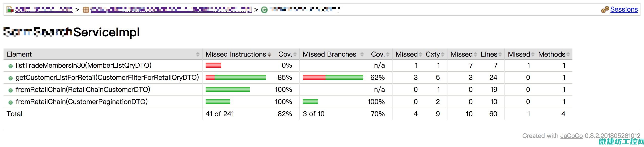644x147 pixels.
Task: Click the project report icon in breadcrumb
Action: coord(10,10)
